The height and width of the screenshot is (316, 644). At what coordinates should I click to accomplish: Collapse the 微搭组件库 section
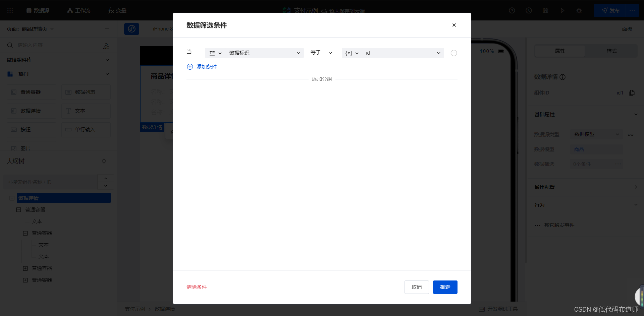(x=107, y=60)
